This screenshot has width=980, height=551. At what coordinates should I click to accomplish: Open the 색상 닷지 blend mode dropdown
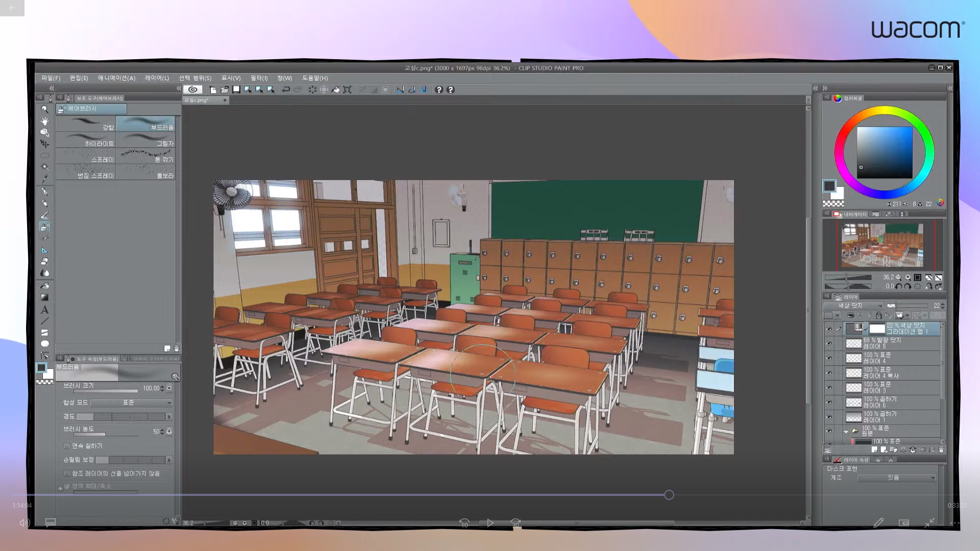click(x=853, y=306)
